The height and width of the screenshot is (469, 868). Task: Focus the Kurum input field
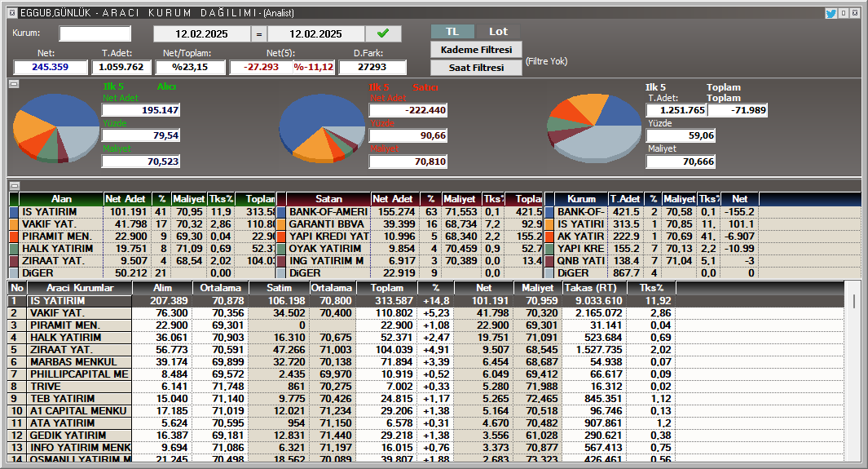tap(95, 33)
